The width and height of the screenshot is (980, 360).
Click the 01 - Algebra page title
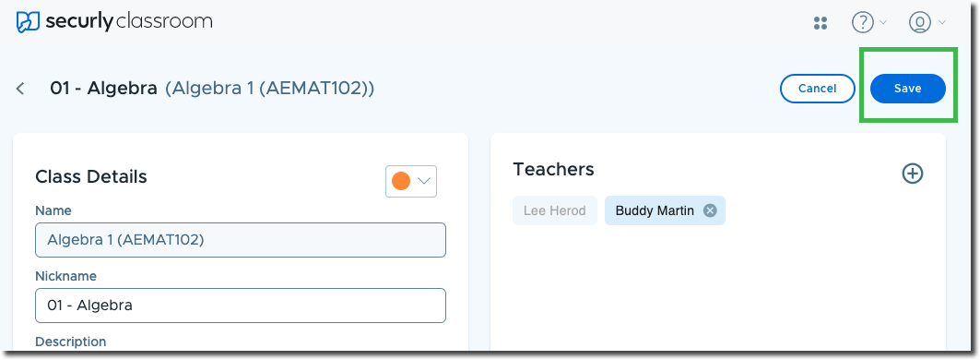[104, 89]
